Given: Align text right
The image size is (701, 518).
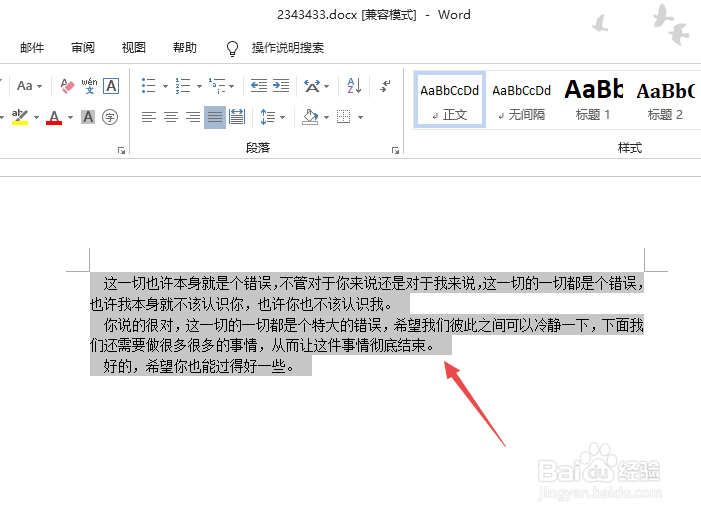Looking at the screenshot, I should tap(193, 118).
